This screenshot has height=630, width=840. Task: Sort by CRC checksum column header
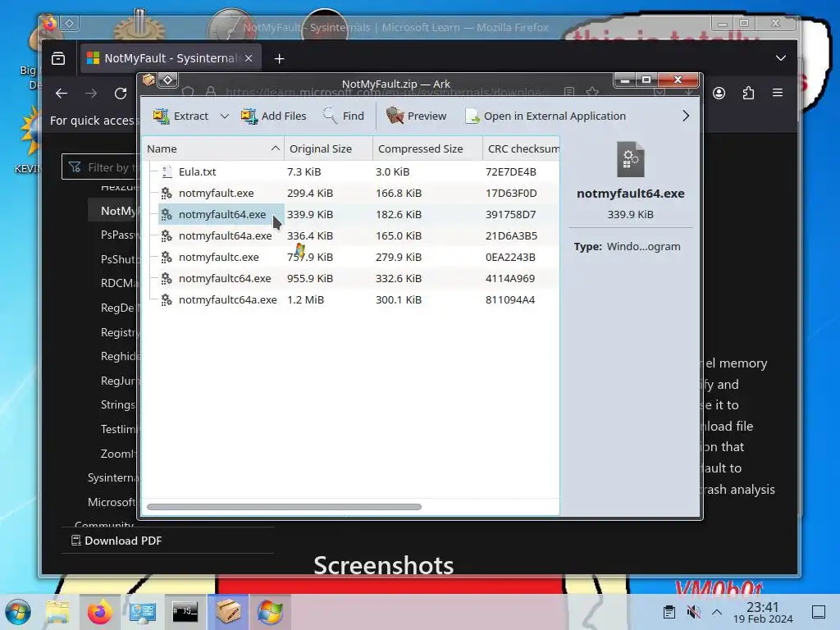pyautogui.click(x=521, y=148)
